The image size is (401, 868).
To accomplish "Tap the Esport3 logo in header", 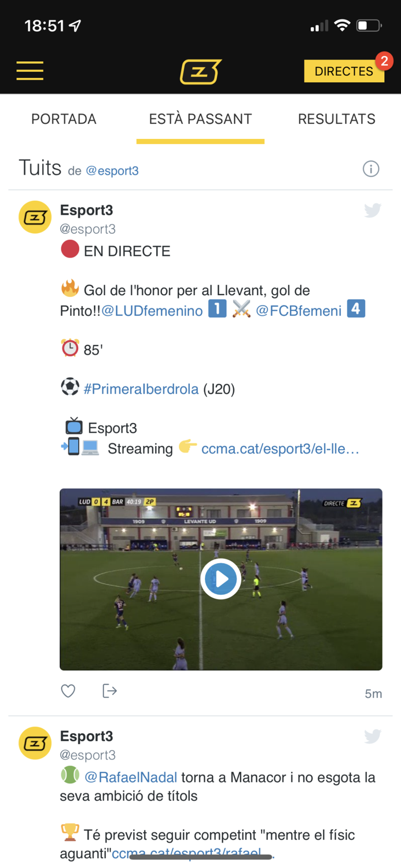I will click(200, 71).
